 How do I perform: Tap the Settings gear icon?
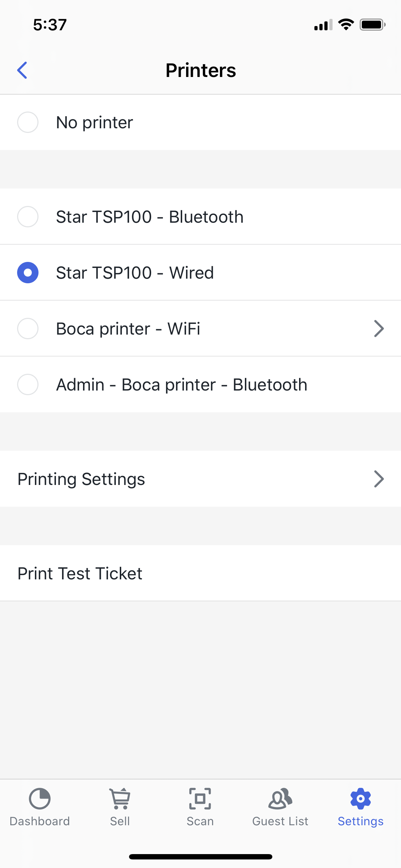click(x=361, y=799)
